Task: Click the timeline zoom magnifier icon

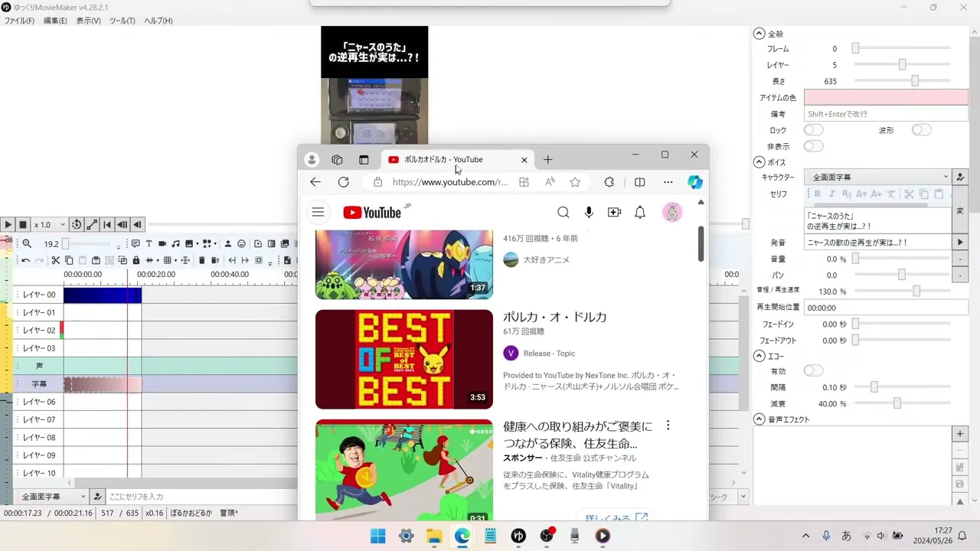Action: tap(27, 243)
